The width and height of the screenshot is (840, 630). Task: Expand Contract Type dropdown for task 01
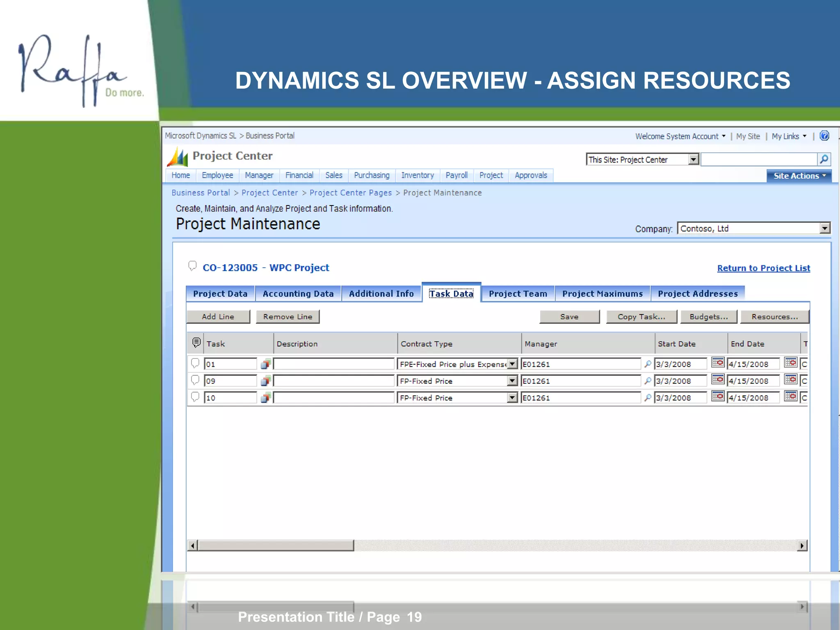pyautogui.click(x=512, y=364)
